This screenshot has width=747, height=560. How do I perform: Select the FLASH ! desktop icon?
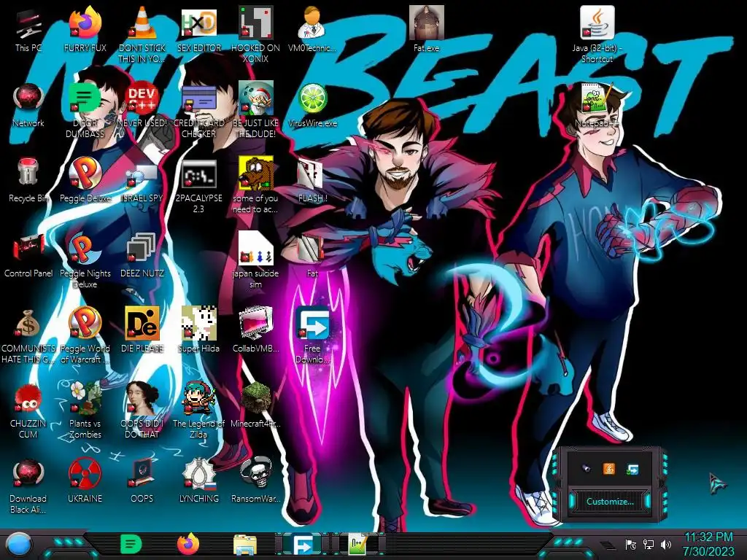coord(312,180)
